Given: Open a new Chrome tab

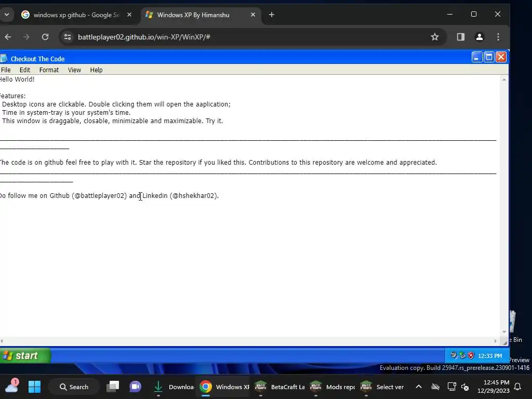Looking at the screenshot, I should pos(271,15).
